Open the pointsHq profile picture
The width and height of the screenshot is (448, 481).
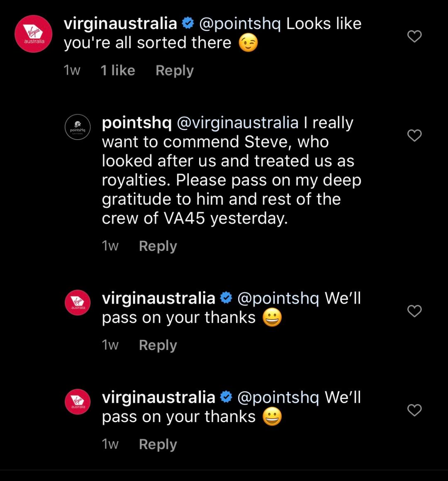78,127
